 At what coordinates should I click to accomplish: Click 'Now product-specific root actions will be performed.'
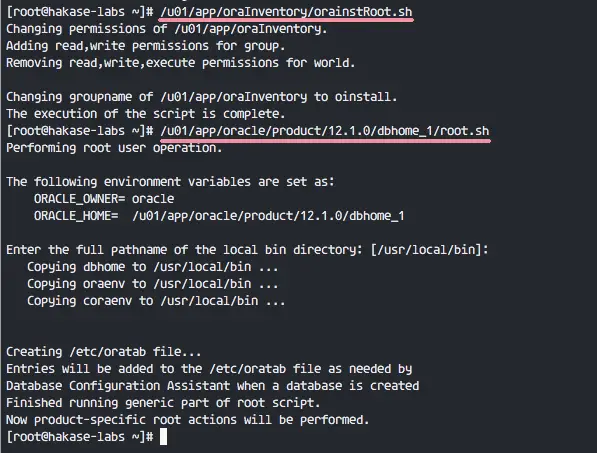(188, 420)
